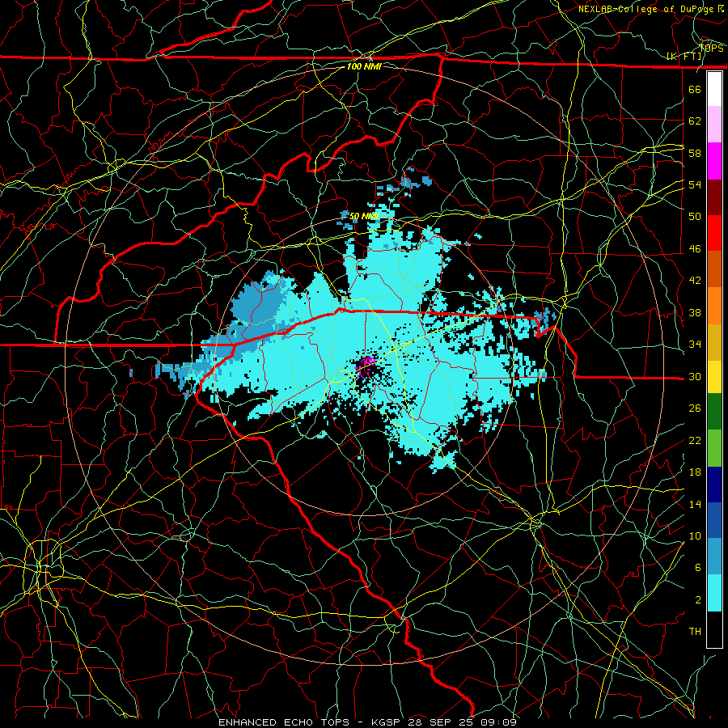The image size is (728, 728).
Task: Click the legend value '18'
Action: pyautogui.click(x=695, y=472)
